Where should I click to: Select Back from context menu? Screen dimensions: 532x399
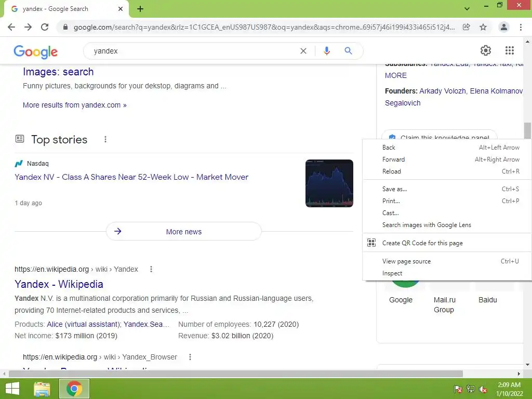click(447, 148)
